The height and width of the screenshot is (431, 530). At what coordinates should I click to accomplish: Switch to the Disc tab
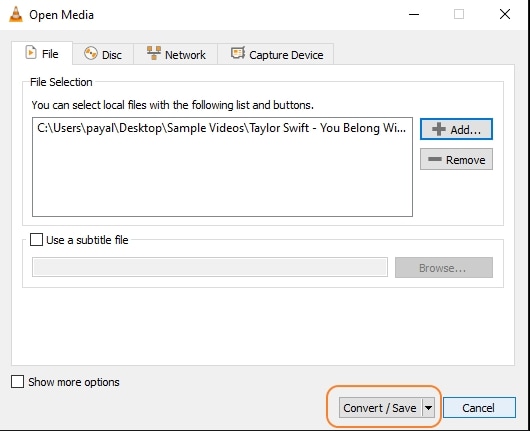(103, 54)
